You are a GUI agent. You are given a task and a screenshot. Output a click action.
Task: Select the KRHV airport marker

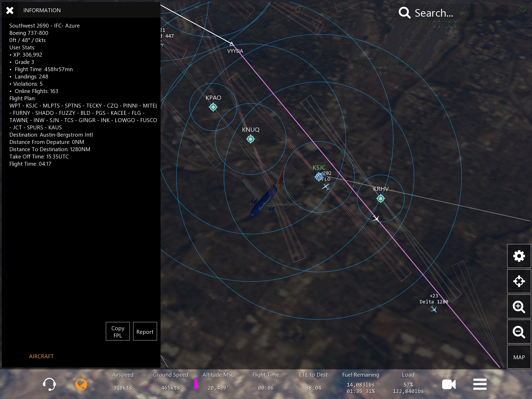[381, 199]
